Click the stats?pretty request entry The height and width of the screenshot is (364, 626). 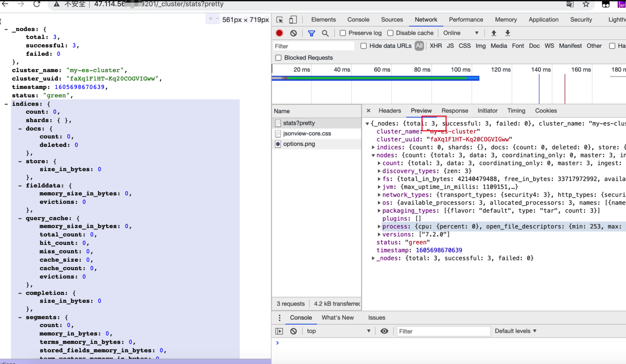pos(299,123)
